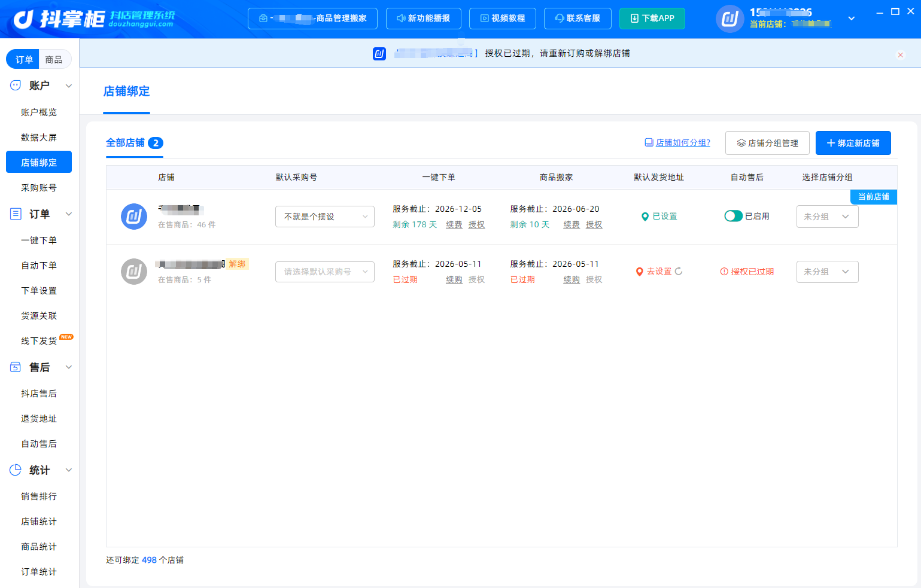Viewport: 921px width, 588px height.
Task: Open the 视频教程 button in header
Action: [503, 19]
